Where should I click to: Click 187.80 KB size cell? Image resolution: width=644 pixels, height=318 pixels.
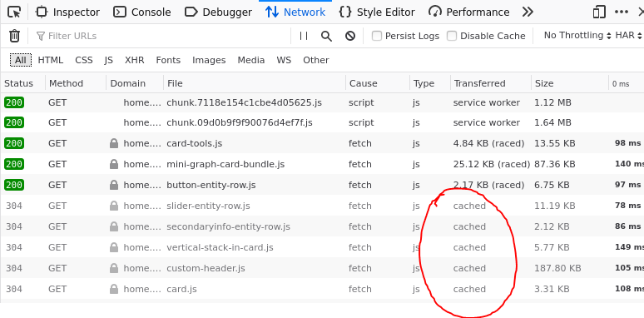tap(557, 268)
